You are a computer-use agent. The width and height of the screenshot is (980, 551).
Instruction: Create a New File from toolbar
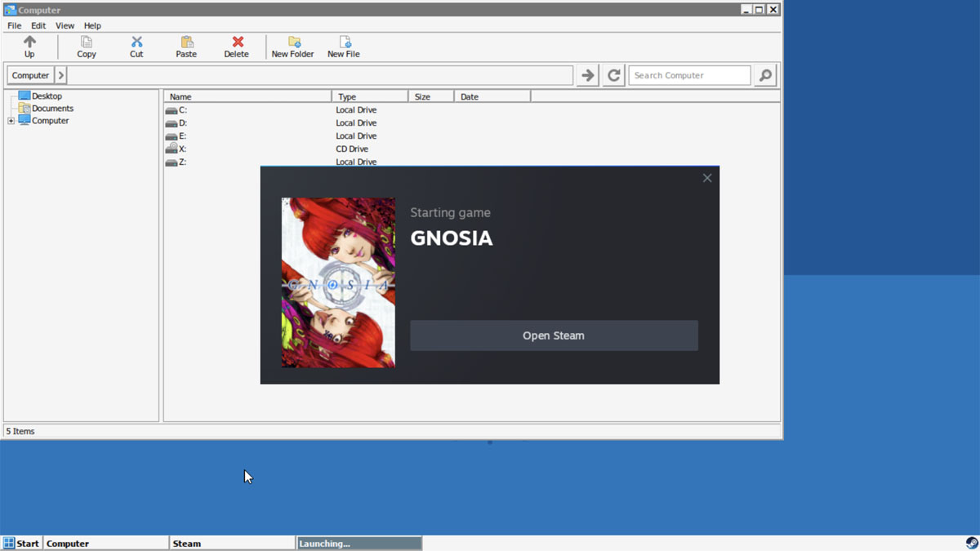click(344, 42)
